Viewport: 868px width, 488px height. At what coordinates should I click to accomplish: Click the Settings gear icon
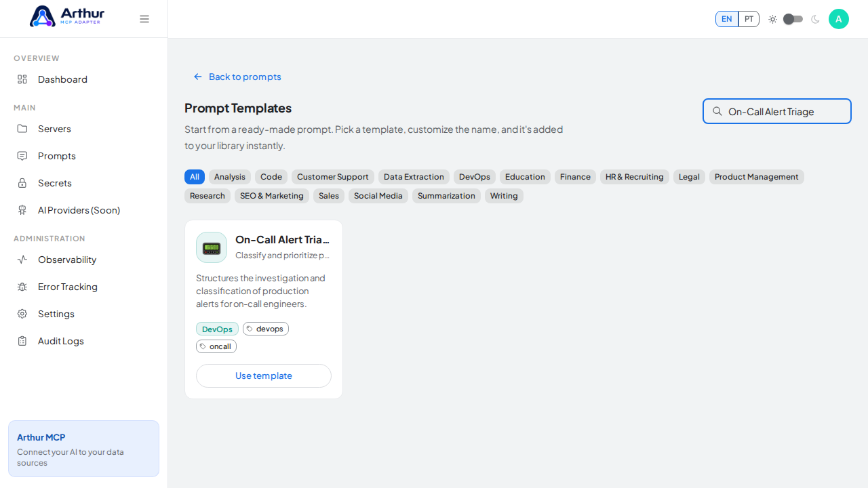pos(22,314)
